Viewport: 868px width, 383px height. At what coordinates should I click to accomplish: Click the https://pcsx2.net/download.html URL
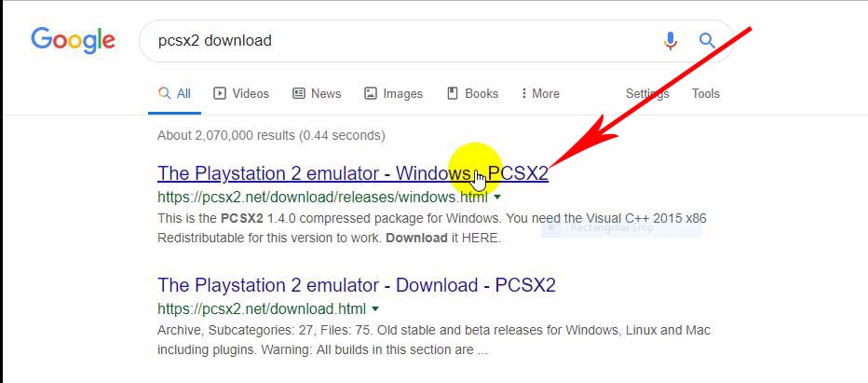tap(262, 308)
